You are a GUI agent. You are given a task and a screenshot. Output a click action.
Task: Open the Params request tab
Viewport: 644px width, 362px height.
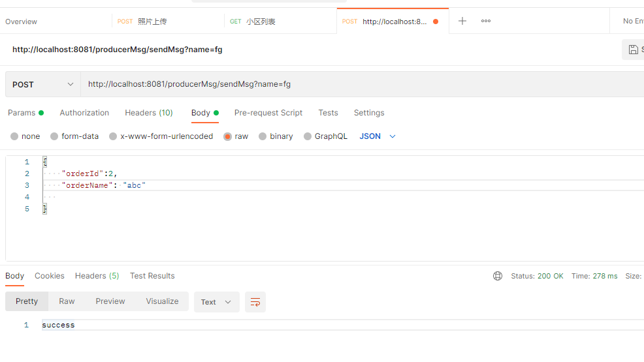coord(25,113)
